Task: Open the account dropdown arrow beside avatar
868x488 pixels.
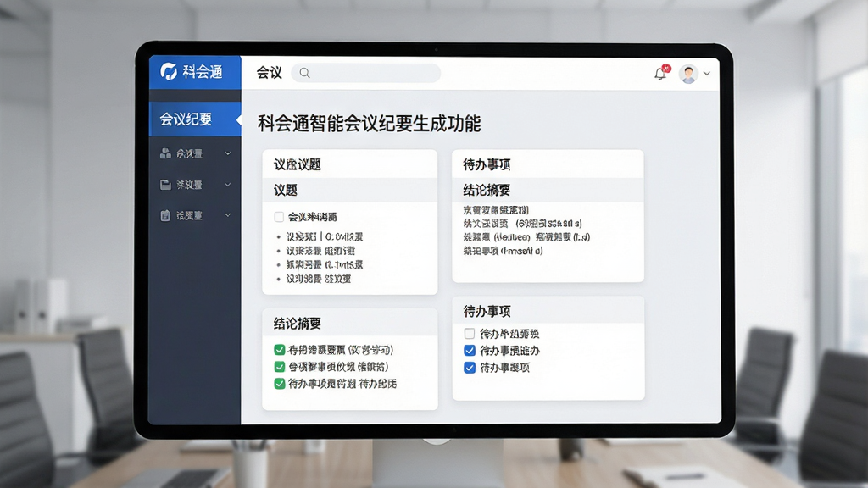Action: click(707, 74)
